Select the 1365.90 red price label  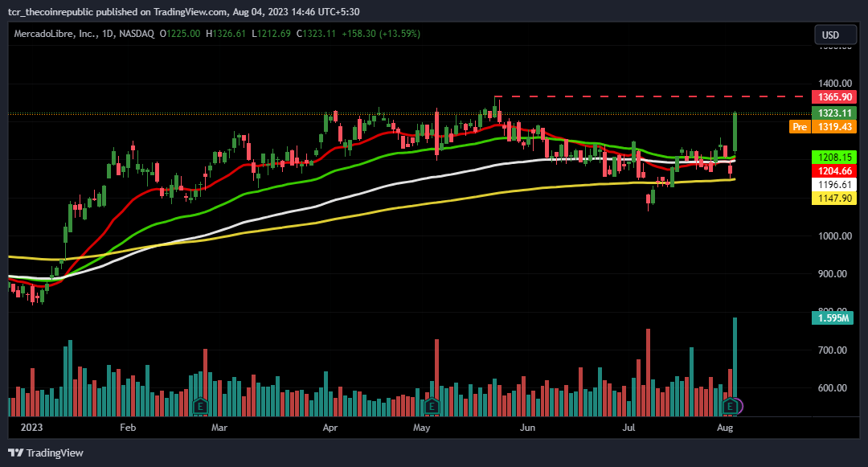pos(834,96)
